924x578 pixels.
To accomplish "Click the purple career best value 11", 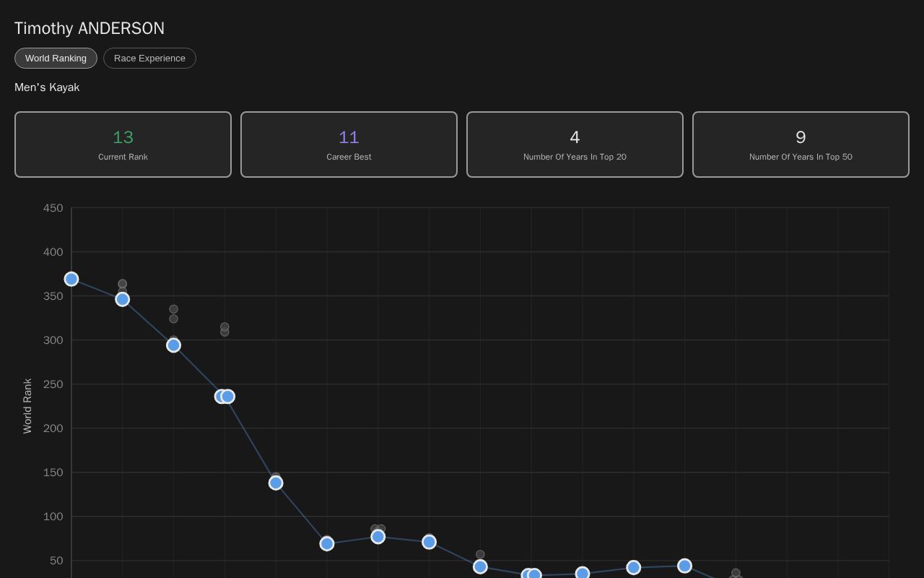I will [x=349, y=137].
